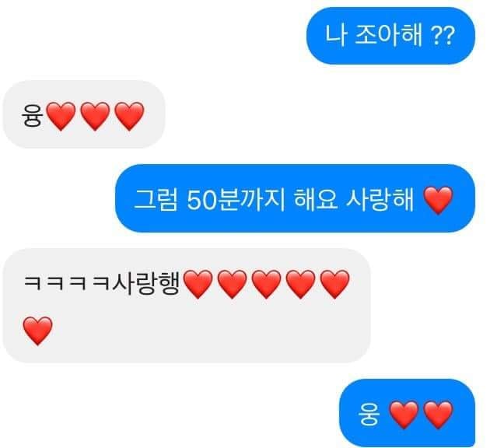Tap fourth heart in the five-heart row
This screenshot has width=504, height=448.
(300, 284)
